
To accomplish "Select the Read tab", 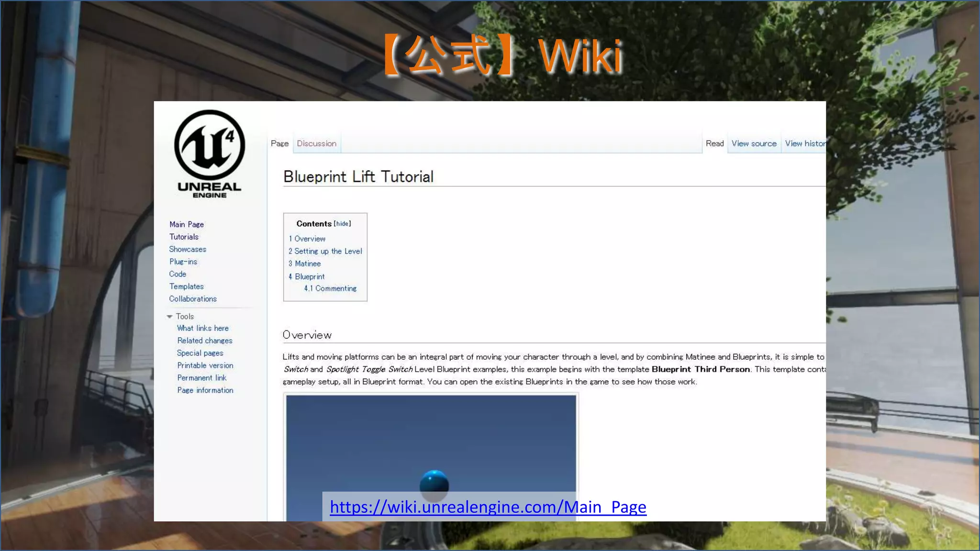I will pos(714,143).
